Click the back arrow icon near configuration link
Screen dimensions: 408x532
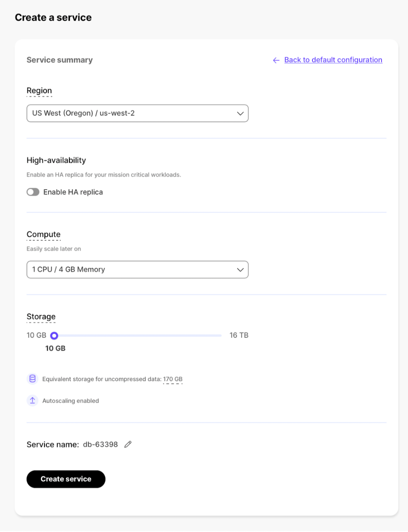(276, 60)
